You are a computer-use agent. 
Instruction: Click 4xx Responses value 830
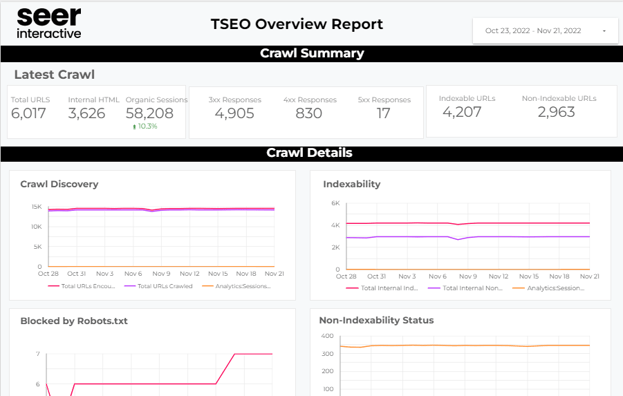click(x=309, y=114)
